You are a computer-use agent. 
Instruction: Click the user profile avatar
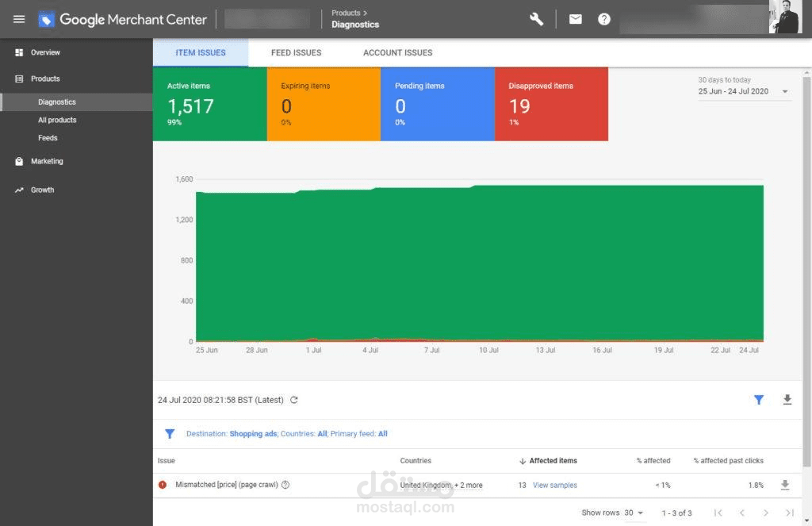tap(785, 17)
